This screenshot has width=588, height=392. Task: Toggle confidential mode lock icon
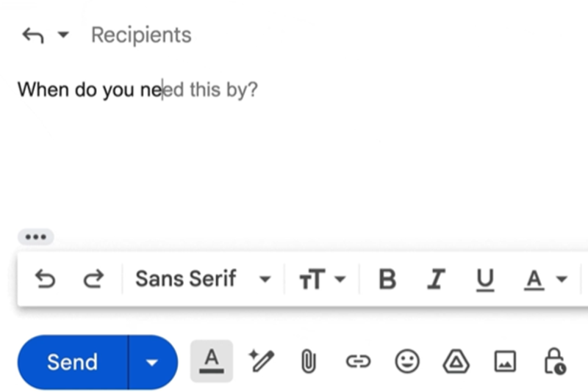[553, 361]
